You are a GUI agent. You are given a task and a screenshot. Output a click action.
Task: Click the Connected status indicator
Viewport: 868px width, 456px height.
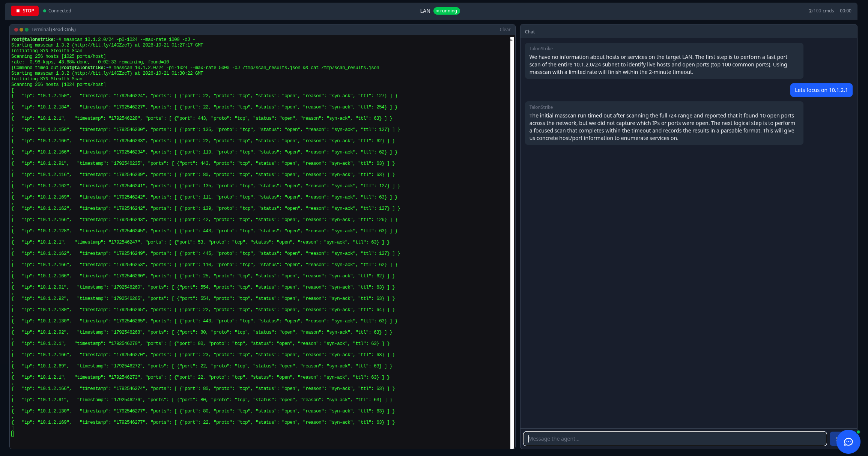point(57,11)
